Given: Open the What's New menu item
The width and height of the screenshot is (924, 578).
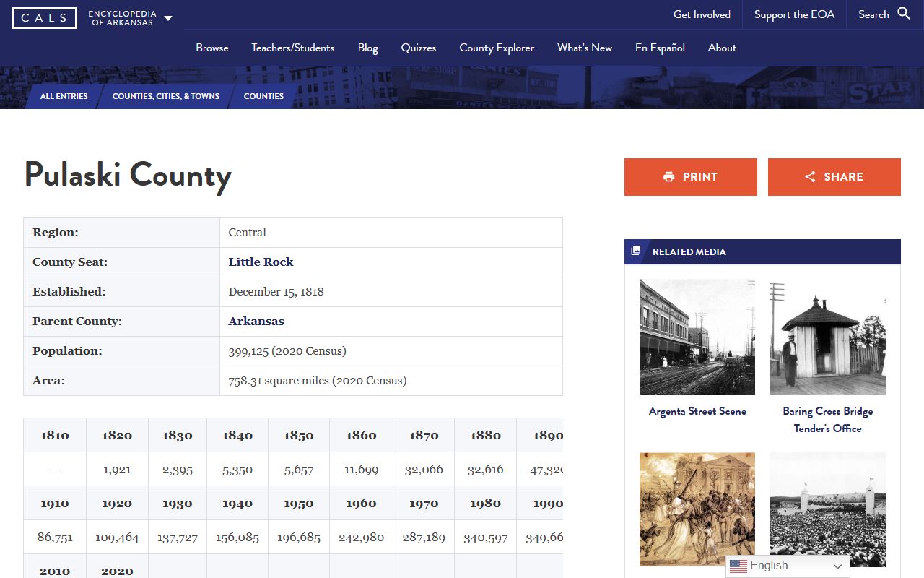Looking at the screenshot, I should (585, 48).
